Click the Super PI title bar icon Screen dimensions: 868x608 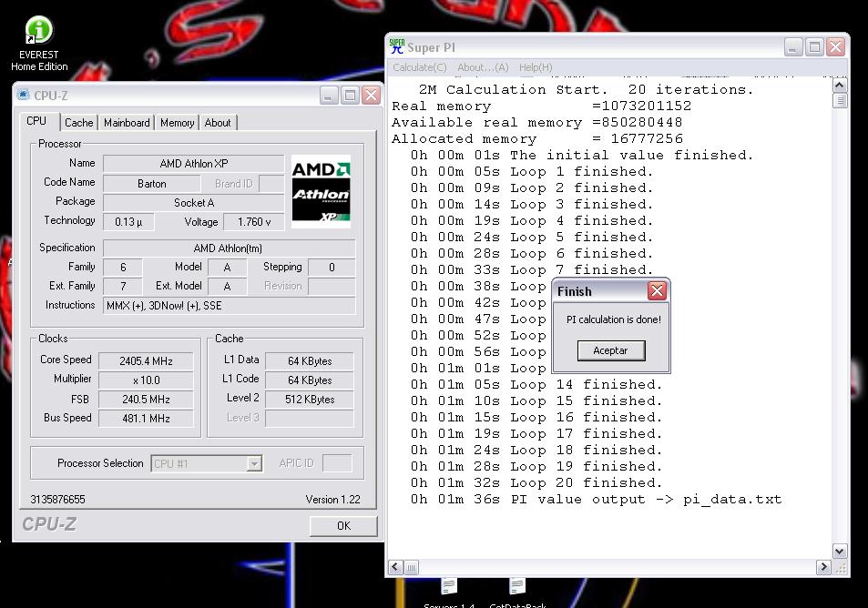pos(397,46)
